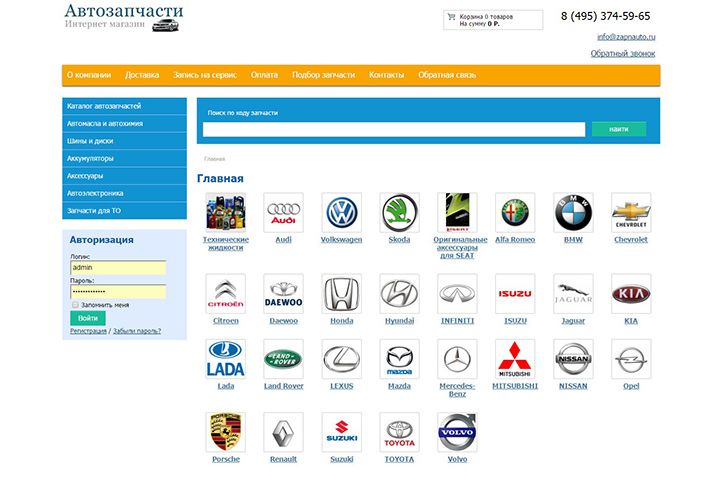This screenshot has height=480, width=720.
Task: Click the Автозапчасти site logo
Action: pyautogui.click(x=124, y=17)
